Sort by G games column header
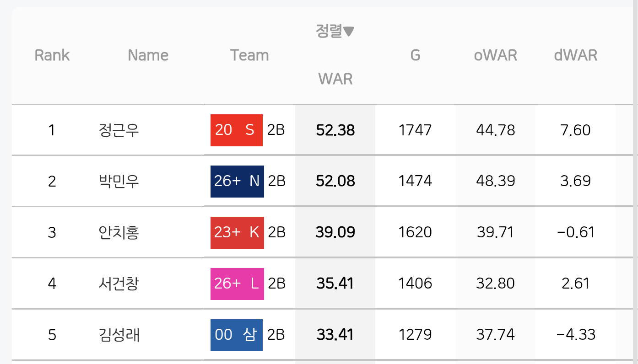 [415, 55]
